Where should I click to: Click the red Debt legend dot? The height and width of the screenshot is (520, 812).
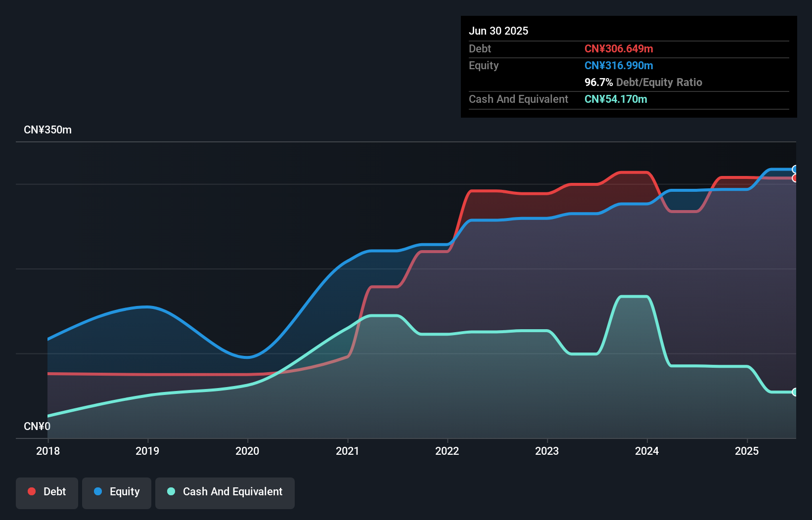32,491
